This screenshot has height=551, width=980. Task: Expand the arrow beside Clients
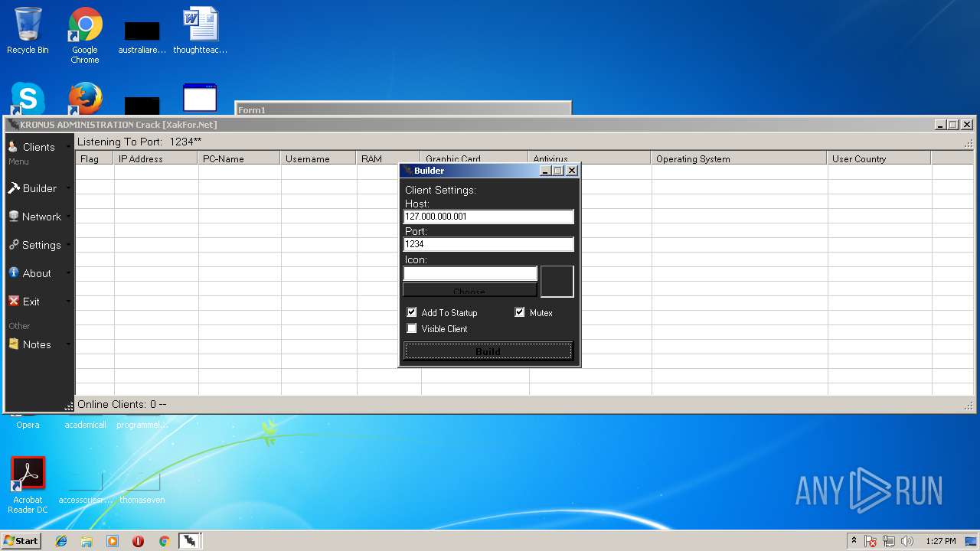pos(68,146)
